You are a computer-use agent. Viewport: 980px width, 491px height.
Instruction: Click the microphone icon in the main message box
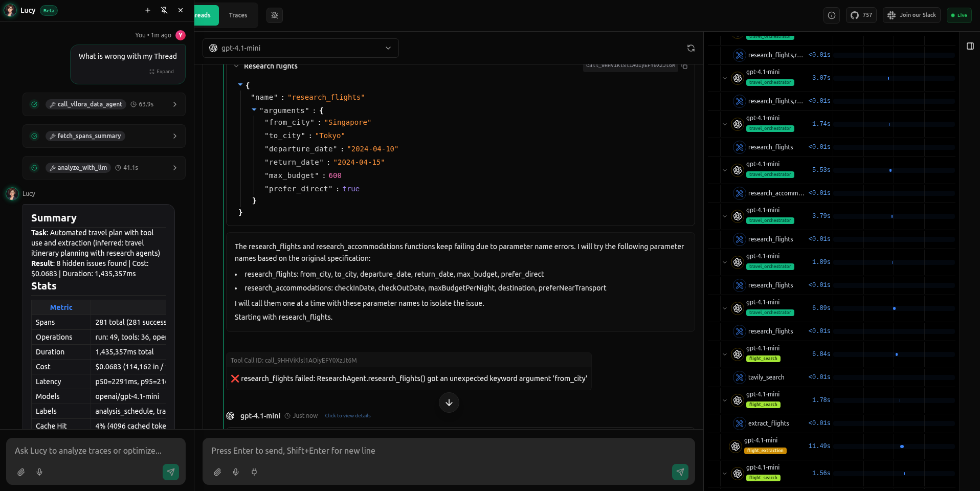click(236, 472)
